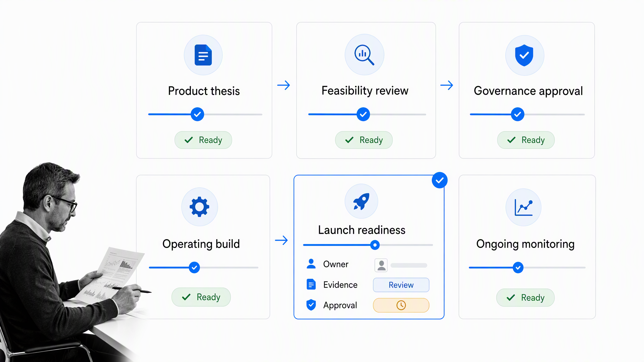Screen dimensions: 644x362
Task: Click the Ongoing monitoring line chart icon
Action: click(x=524, y=207)
